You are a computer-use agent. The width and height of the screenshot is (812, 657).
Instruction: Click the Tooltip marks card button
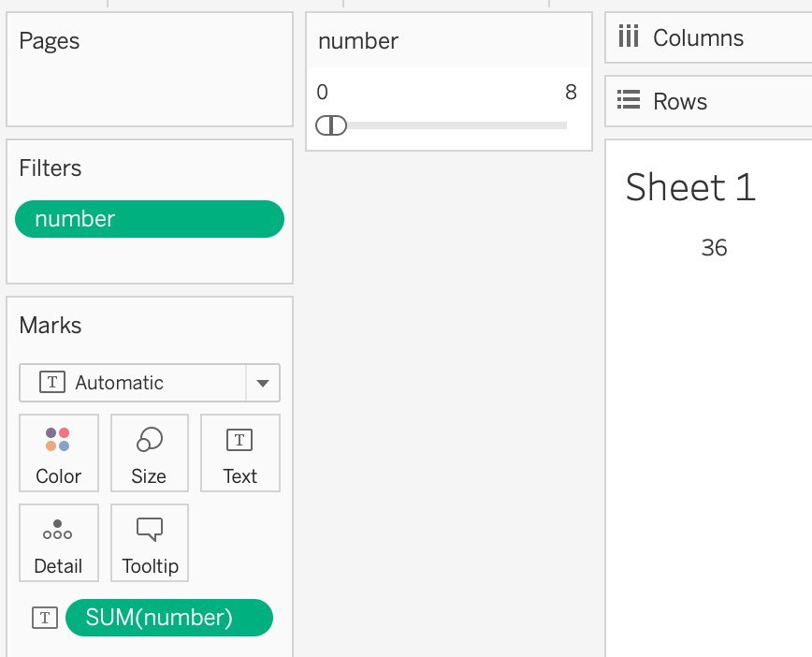point(149,543)
